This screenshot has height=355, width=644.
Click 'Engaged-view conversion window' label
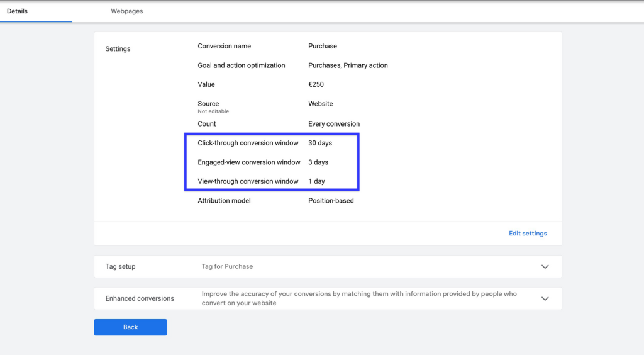[249, 162]
